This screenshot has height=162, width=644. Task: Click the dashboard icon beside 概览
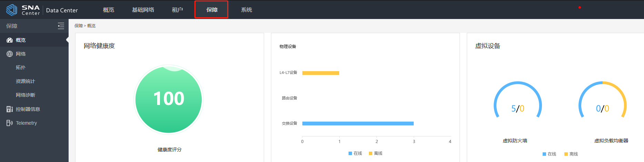click(x=10, y=40)
